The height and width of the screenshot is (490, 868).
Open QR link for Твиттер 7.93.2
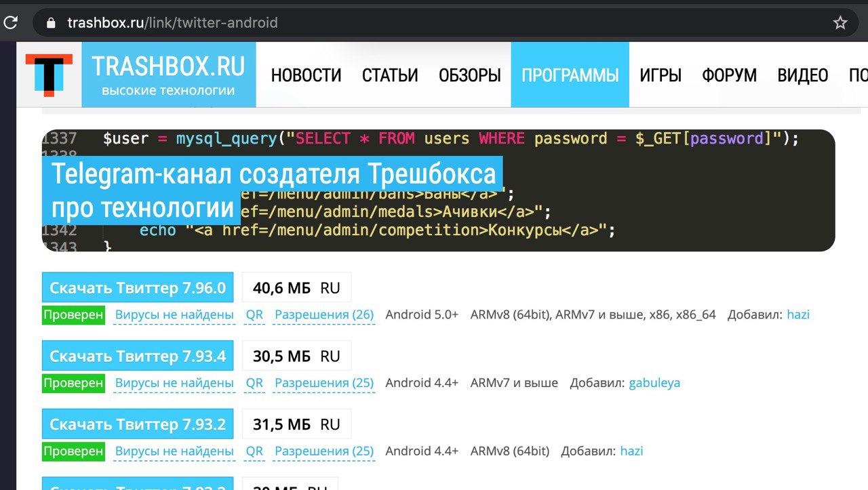tap(254, 451)
